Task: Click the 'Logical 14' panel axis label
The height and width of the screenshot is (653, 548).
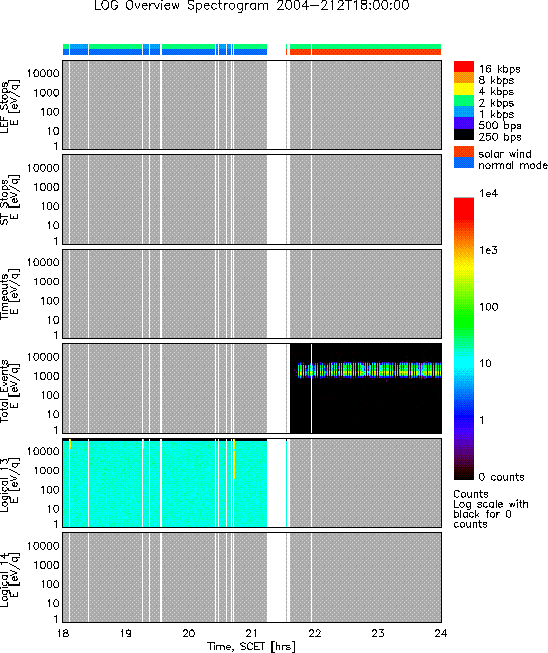Action: point(10,578)
